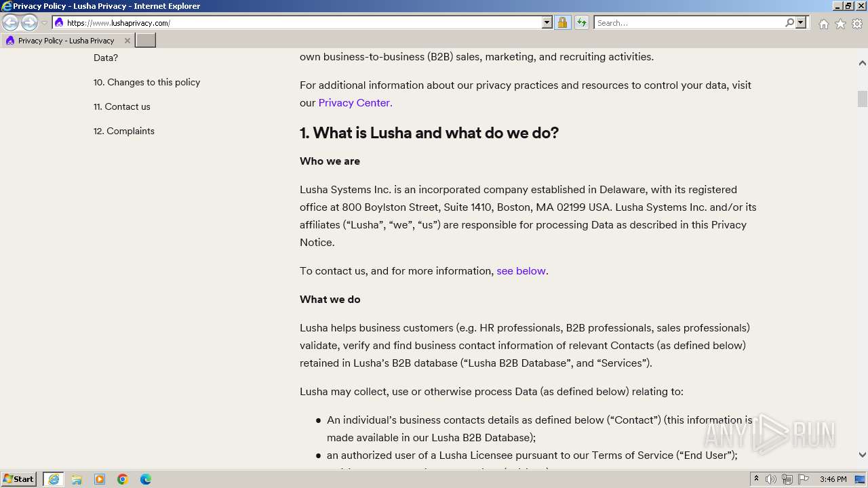Focus the Search box
This screenshot has width=868, height=488.
click(688, 23)
